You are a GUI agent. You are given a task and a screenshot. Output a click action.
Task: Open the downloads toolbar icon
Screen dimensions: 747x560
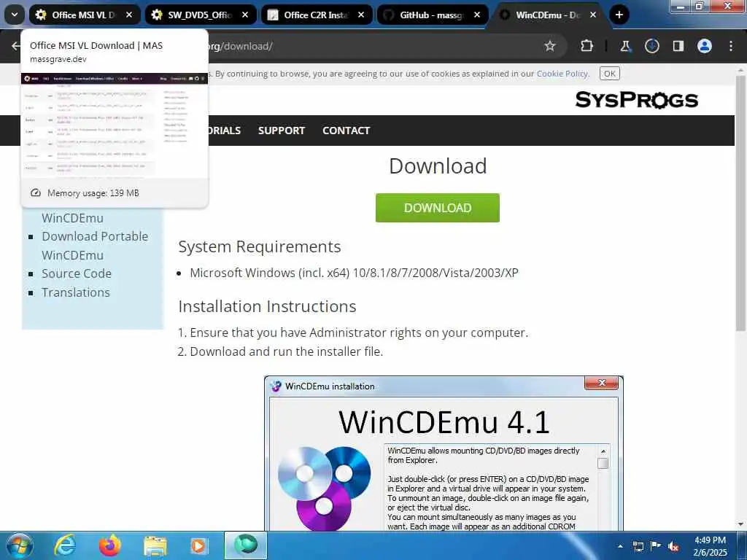tap(651, 46)
